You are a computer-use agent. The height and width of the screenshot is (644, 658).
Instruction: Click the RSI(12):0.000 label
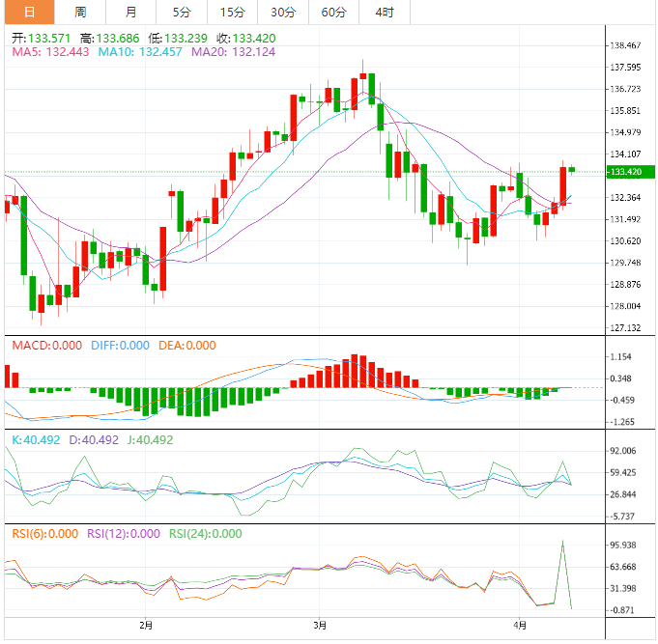(x=124, y=534)
